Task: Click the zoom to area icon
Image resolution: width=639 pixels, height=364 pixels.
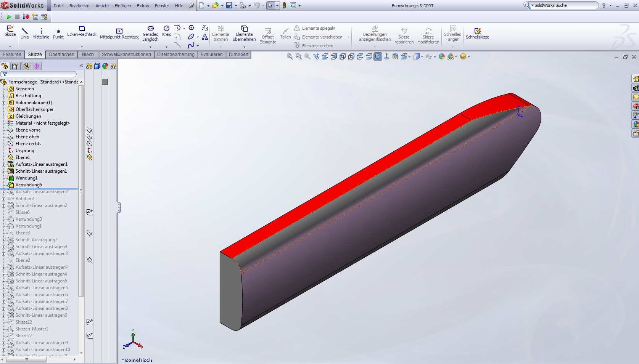Action: click(x=299, y=56)
